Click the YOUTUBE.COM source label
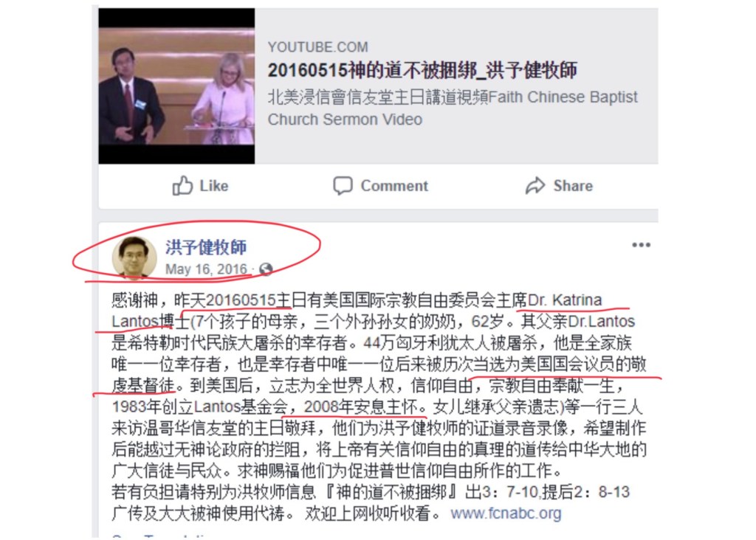Viewport: 756px width, 540px height. (317, 47)
